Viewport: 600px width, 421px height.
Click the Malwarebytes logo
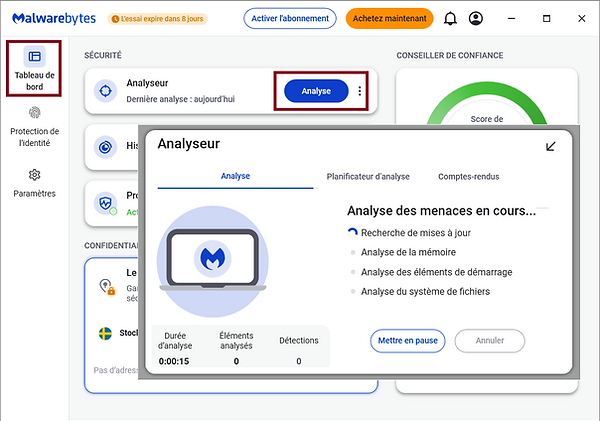pos(54,18)
